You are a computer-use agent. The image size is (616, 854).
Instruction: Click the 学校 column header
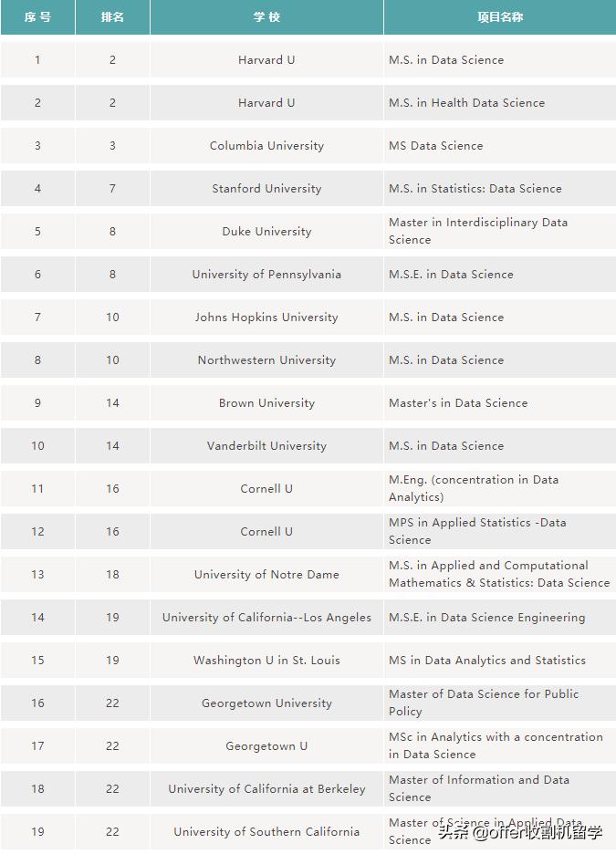(266, 17)
